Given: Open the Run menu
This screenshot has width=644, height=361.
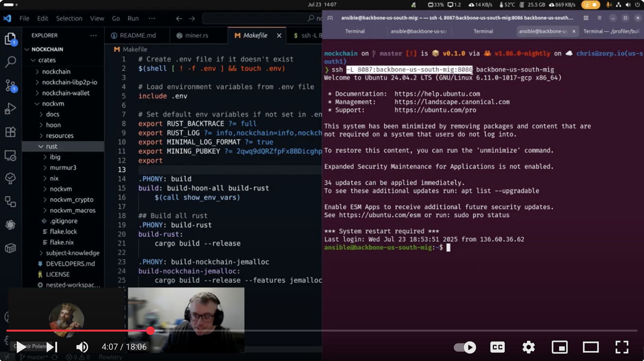Looking at the screenshot, I should click(133, 18).
